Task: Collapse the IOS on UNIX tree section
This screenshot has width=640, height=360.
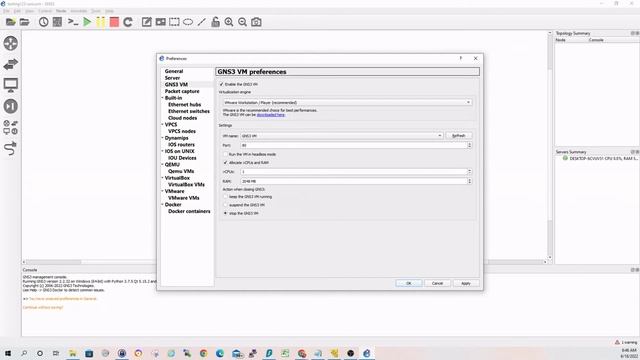Action: pyautogui.click(x=162, y=151)
